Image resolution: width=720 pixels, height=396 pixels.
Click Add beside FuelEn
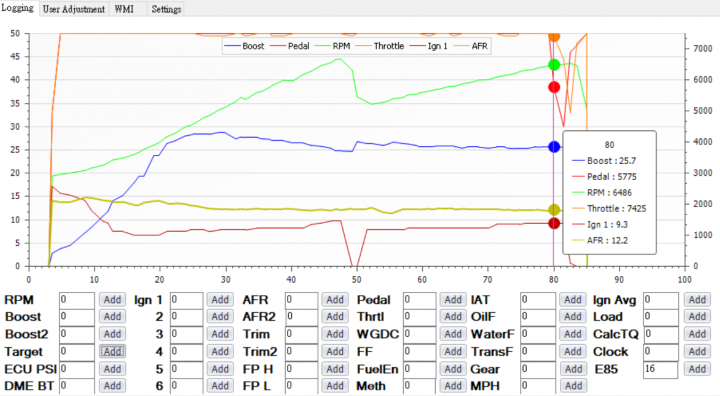click(453, 369)
